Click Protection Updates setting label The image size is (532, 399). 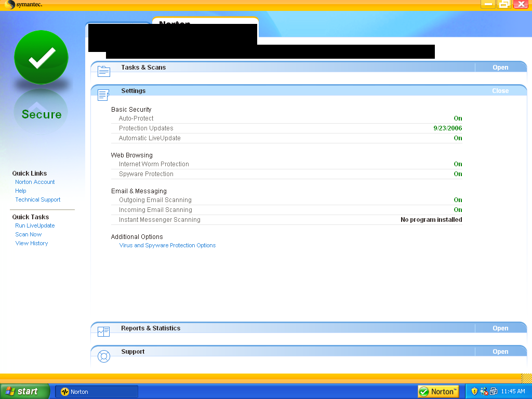pos(146,128)
